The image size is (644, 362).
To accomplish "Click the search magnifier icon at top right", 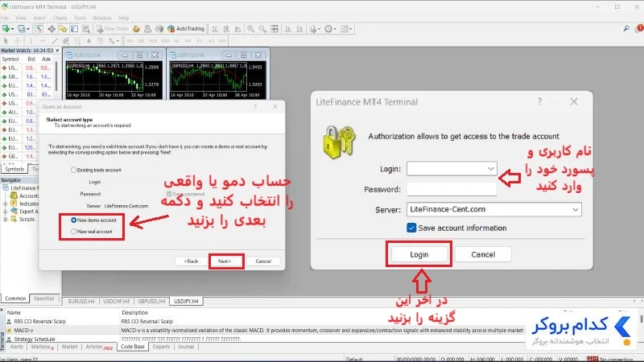I will pos(626,29).
